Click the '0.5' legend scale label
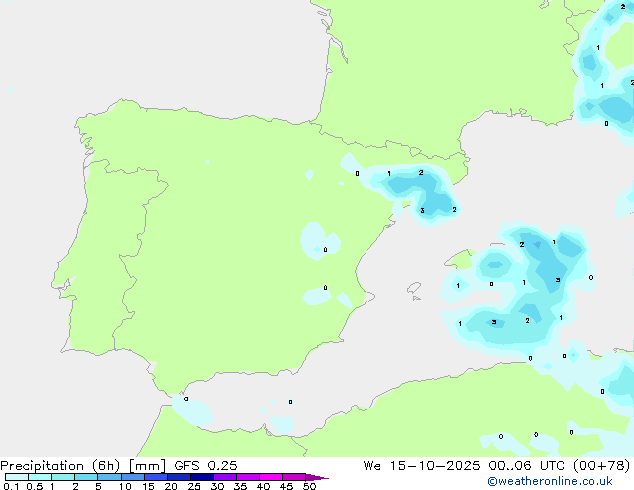This screenshot has width=634, height=490. [35, 486]
